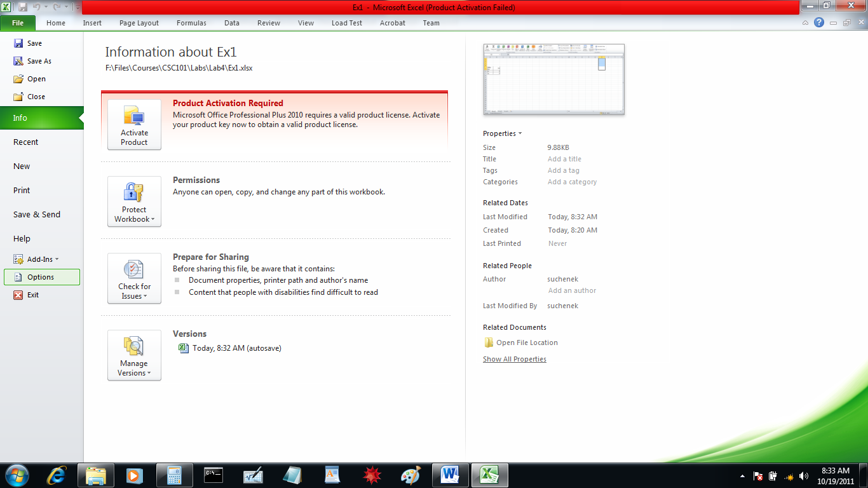Click the volume speaker tray icon
Viewport: 868px width, 488px height.
click(x=804, y=476)
